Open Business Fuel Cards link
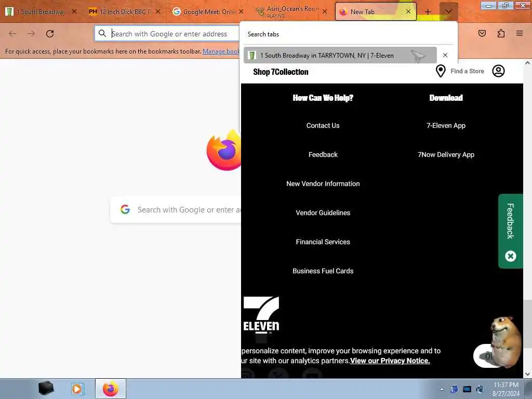Viewport: 532px width, 399px height. 323,271
